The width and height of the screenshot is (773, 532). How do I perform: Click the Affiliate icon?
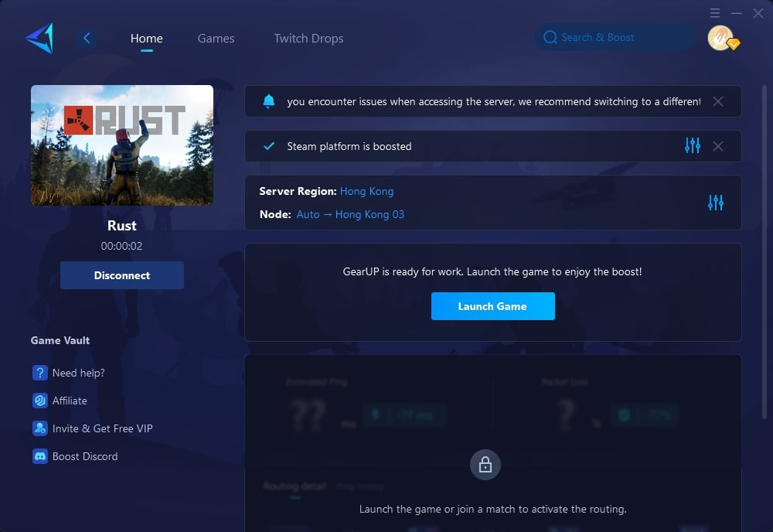40,401
